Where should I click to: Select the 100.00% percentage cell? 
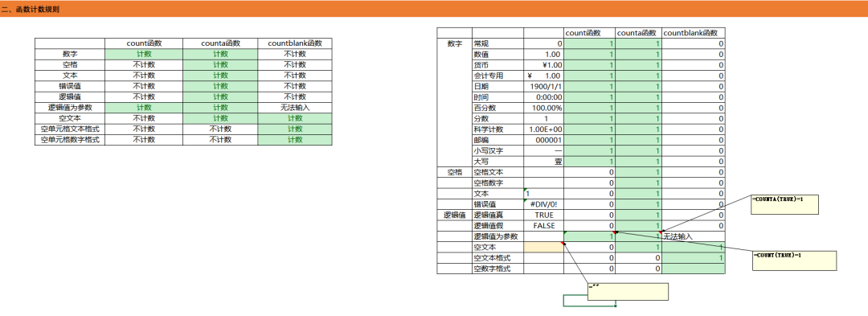coord(543,108)
